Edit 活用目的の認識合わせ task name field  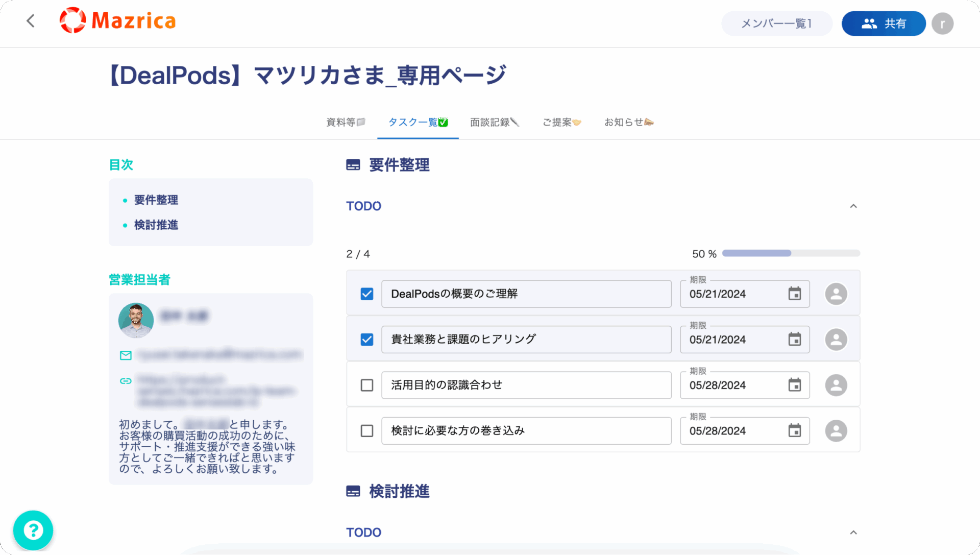click(x=526, y=385)
